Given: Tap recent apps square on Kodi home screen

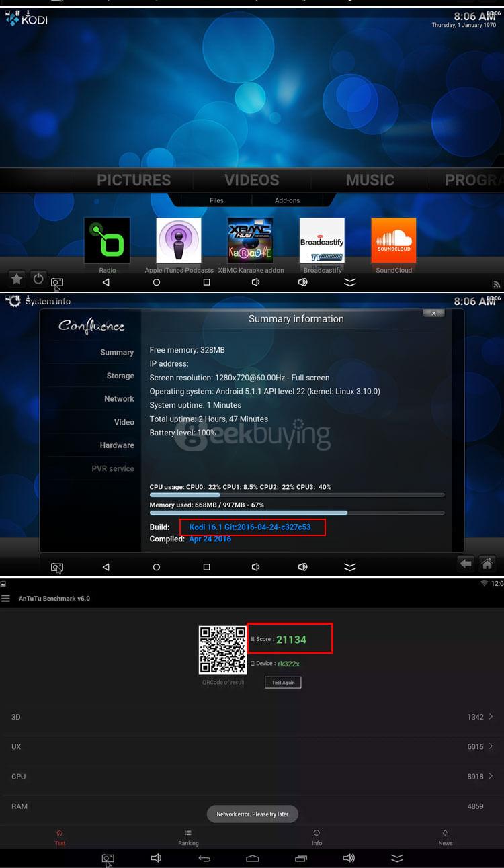Looking at the screenshot, I should 206,283.
